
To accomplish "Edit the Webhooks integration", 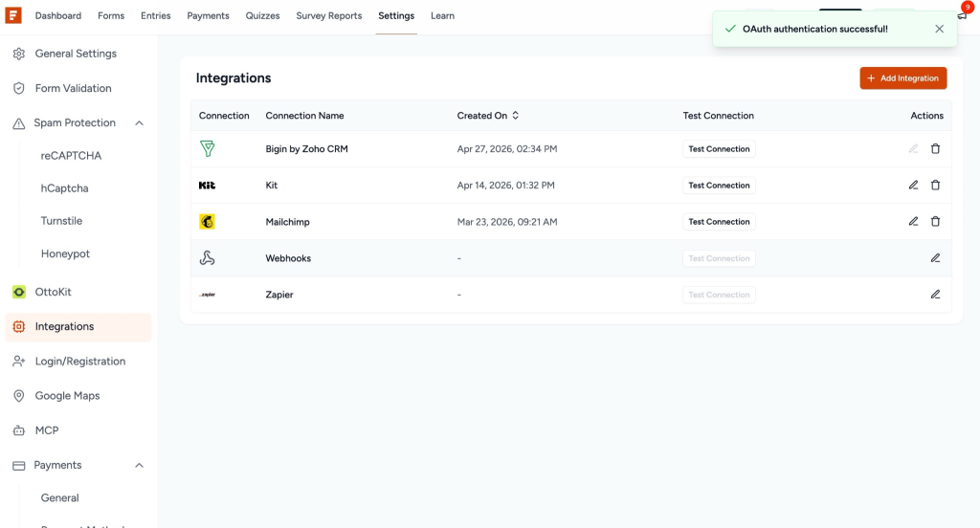I will pos(935,258).
